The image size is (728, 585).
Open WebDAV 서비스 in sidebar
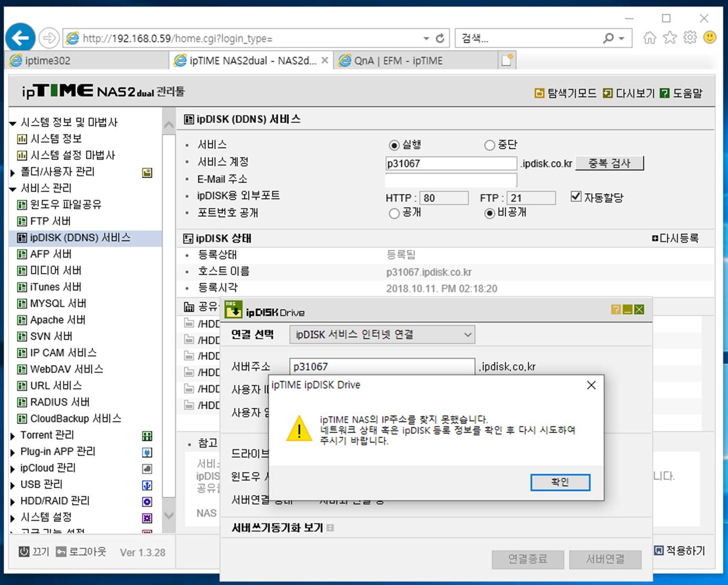click(x=67, y=369)
